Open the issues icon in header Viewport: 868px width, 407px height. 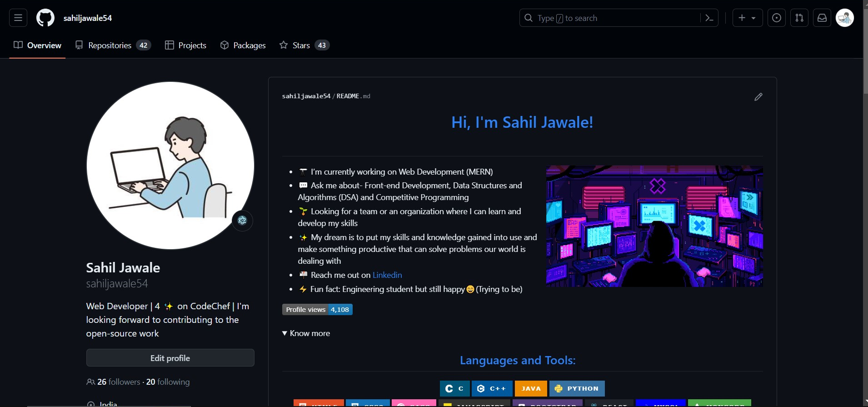tap(777, 18)
